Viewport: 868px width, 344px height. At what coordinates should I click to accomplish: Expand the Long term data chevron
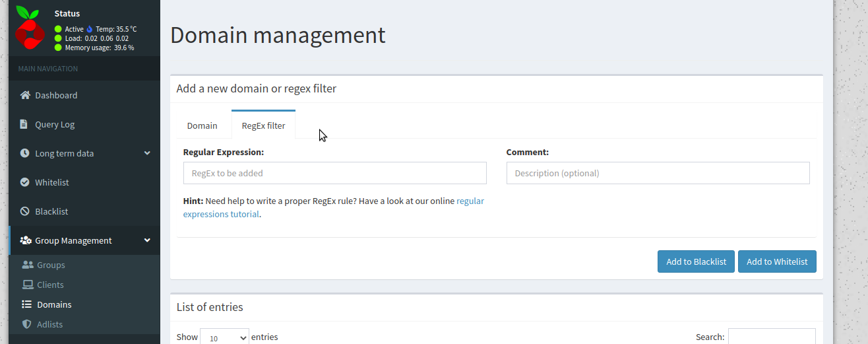[147, 153]
